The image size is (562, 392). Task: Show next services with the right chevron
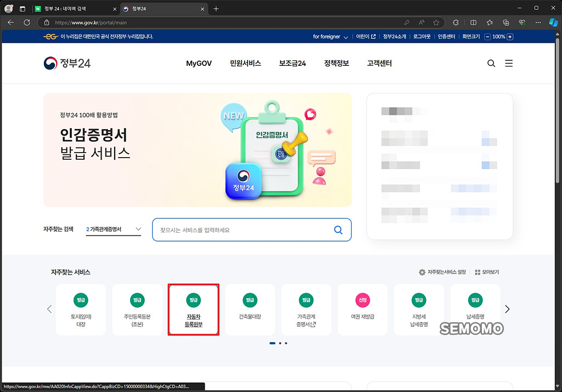click(x=507, y=309)
